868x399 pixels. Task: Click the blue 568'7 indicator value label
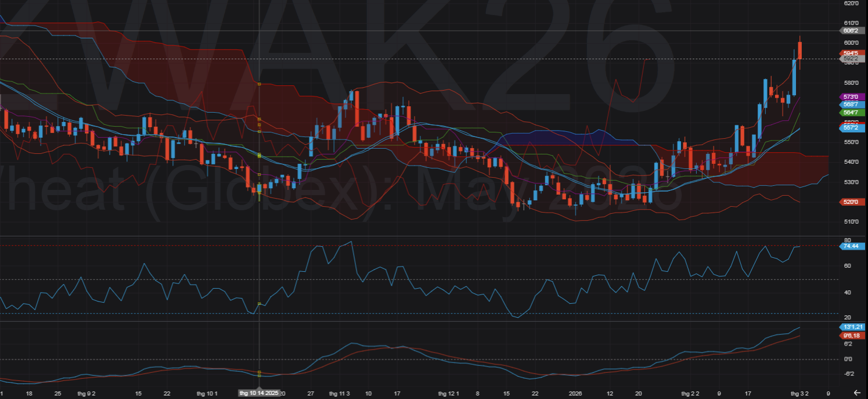852,104
